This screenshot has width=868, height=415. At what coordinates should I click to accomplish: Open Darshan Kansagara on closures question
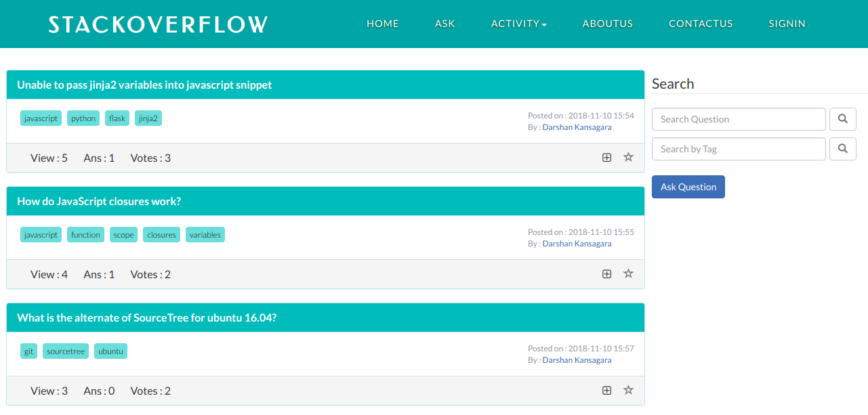577,244
